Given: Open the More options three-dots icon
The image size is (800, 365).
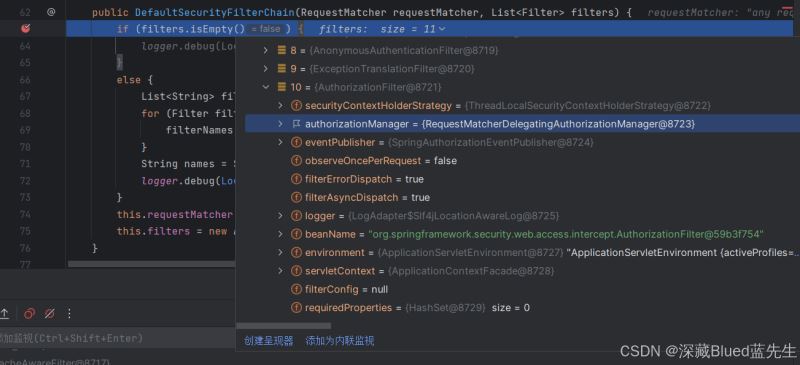Looking at the screenshot, I should (69, 313).
